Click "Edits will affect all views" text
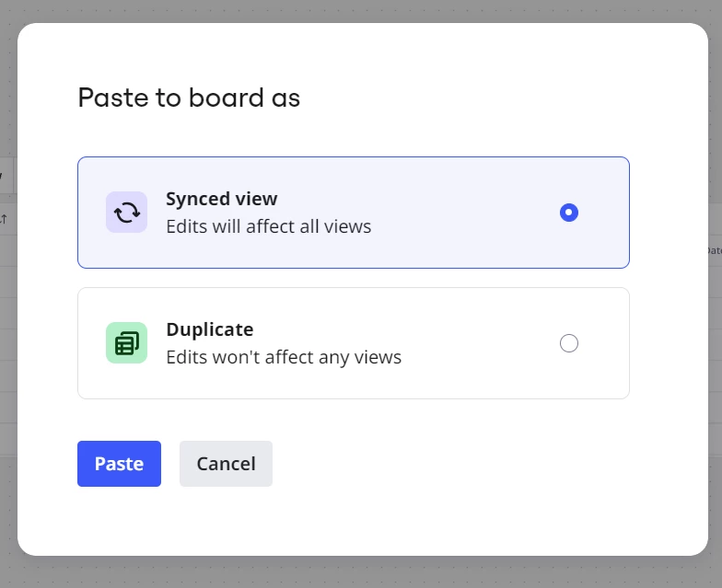The height and width of the screenshot is (588, 722). (x=269, y=226)
